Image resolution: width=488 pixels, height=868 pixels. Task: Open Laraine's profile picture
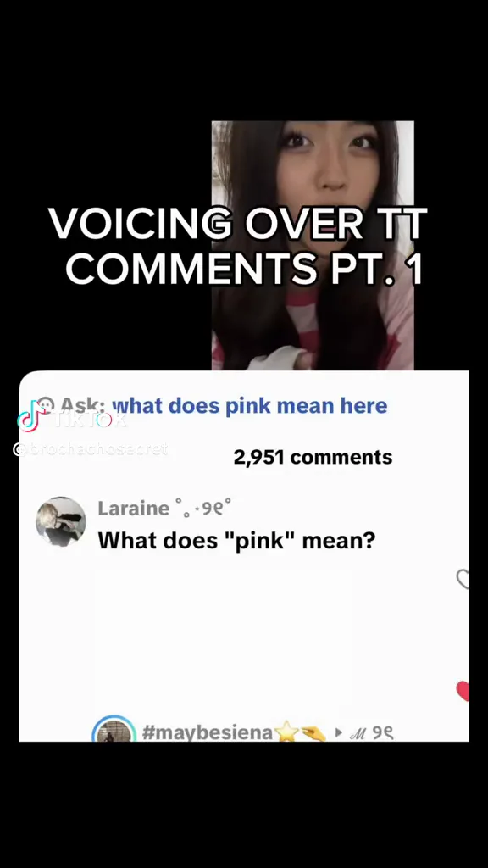61,521
